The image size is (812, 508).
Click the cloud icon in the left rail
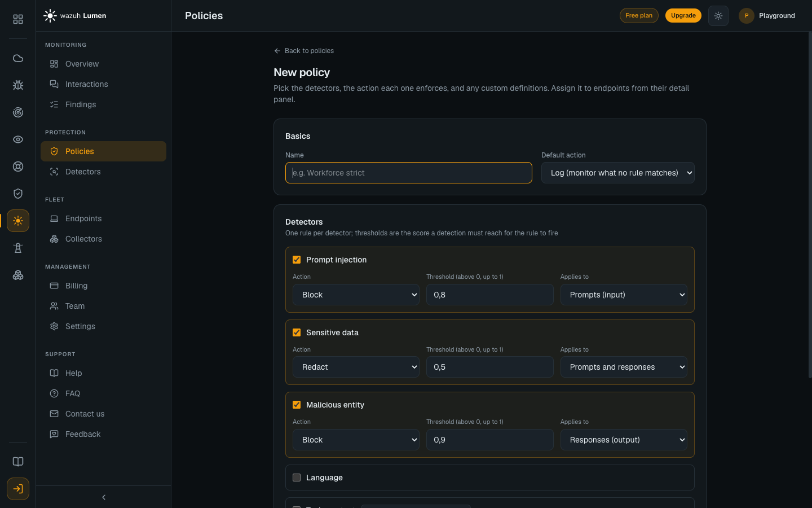tap(18, 58)
